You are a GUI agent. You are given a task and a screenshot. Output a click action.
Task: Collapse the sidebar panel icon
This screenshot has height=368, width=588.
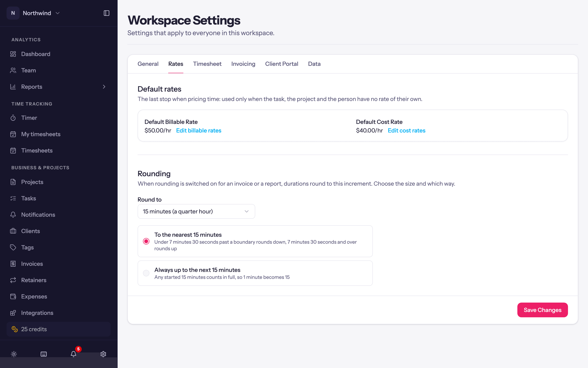[106, 13]
